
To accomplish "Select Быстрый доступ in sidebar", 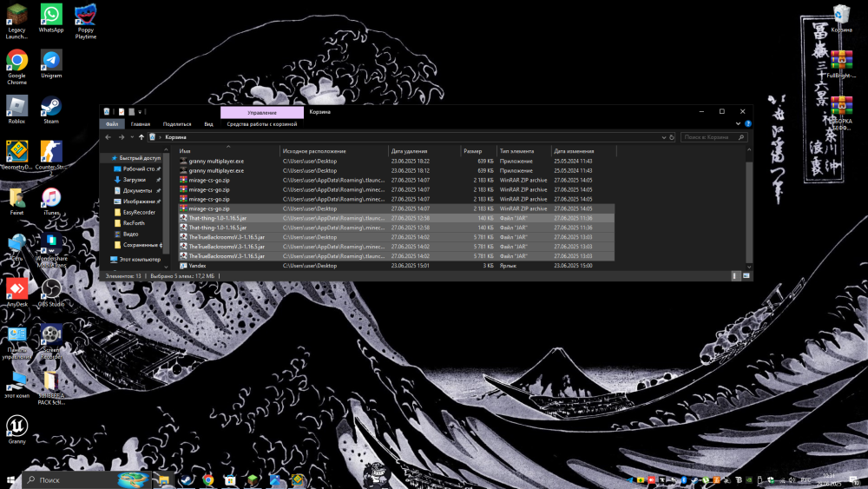I will tap(135, 158).
